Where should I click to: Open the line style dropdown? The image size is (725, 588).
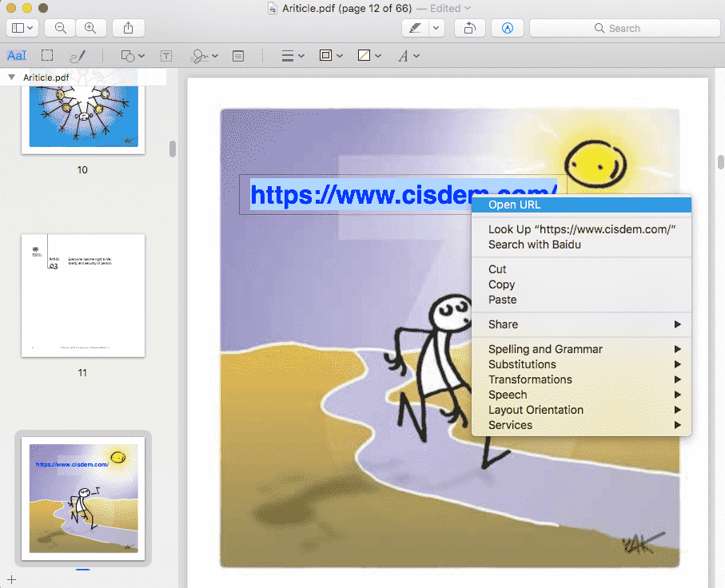coord(293,56)
